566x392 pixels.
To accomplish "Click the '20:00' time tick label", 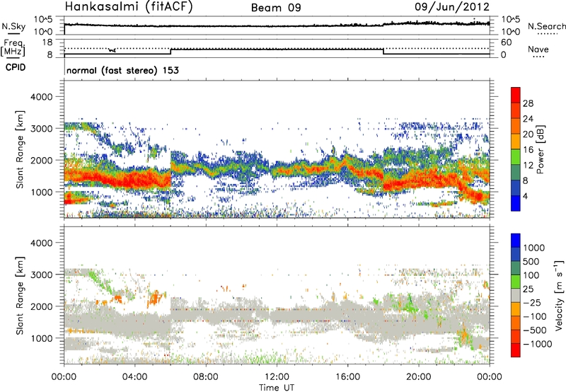I will pyautogui.click(x=418, y=377).
